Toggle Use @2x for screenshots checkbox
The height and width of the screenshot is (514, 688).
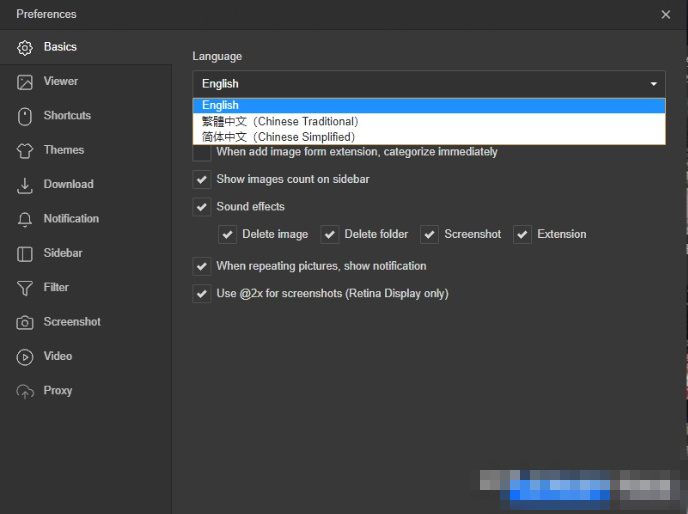(x=202, y=294)
